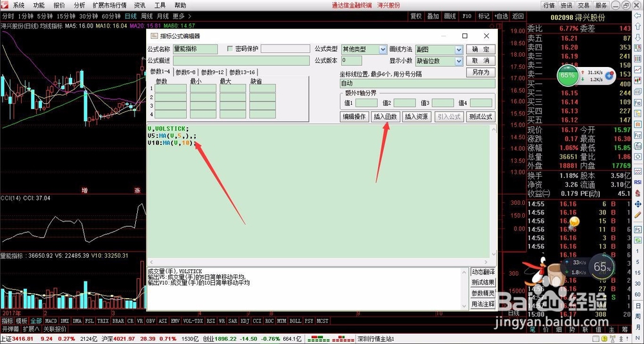
Task: Switch to the 参数5-8 tab
Action: pos(185,72)
